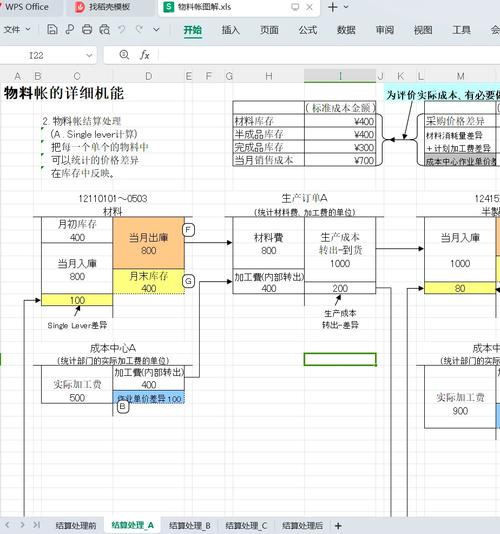The height and width of the screenshot is (534, 500).
Task: Select column H header
Action: pyautogui.click(x=268, y=76)
